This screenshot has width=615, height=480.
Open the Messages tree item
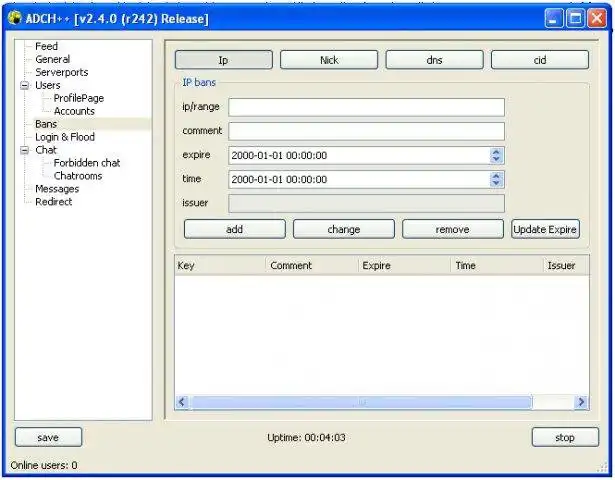pos(57,189)
